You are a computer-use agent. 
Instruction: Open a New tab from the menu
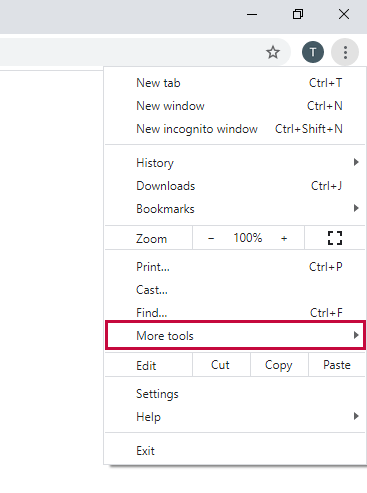coord(235,83)
